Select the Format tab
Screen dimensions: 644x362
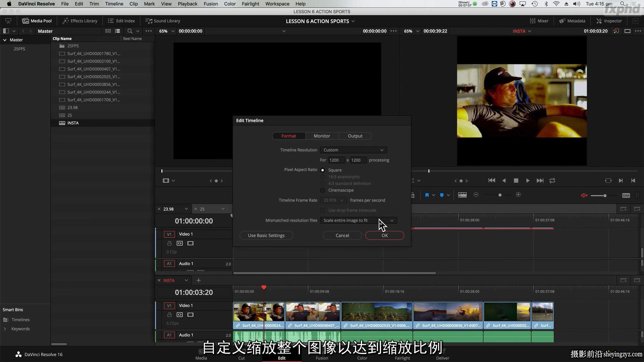pos(288,136)
